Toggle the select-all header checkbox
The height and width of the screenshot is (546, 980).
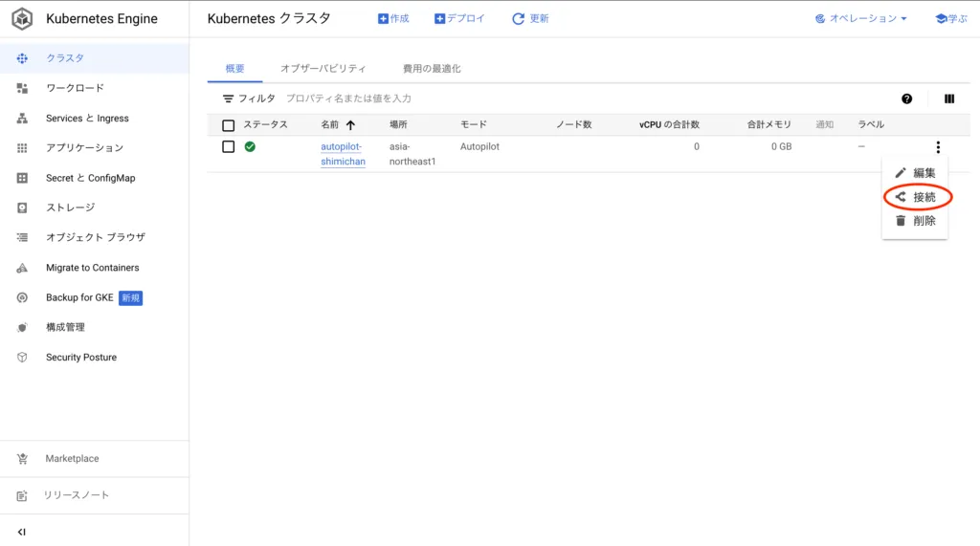(228, 125)
